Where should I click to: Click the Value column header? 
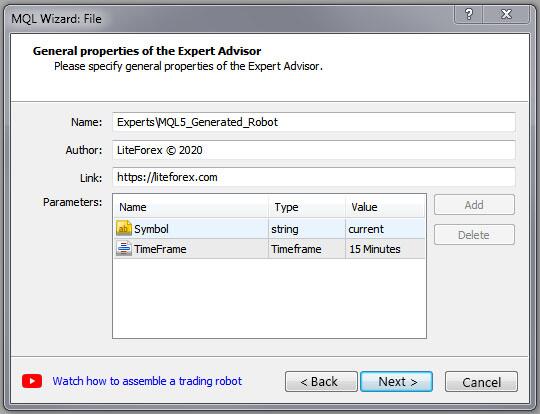385,207
